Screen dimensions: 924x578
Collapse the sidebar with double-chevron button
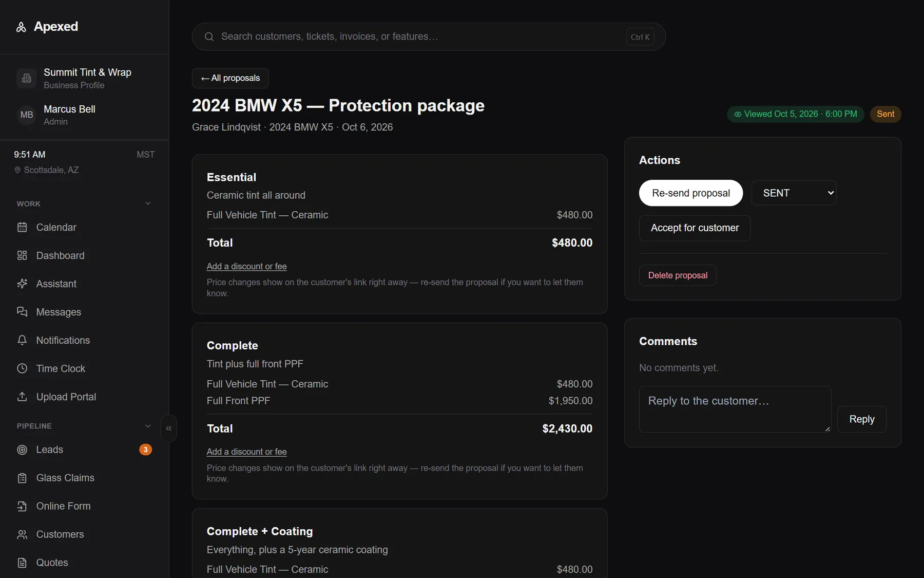click(x=169, y=428)
